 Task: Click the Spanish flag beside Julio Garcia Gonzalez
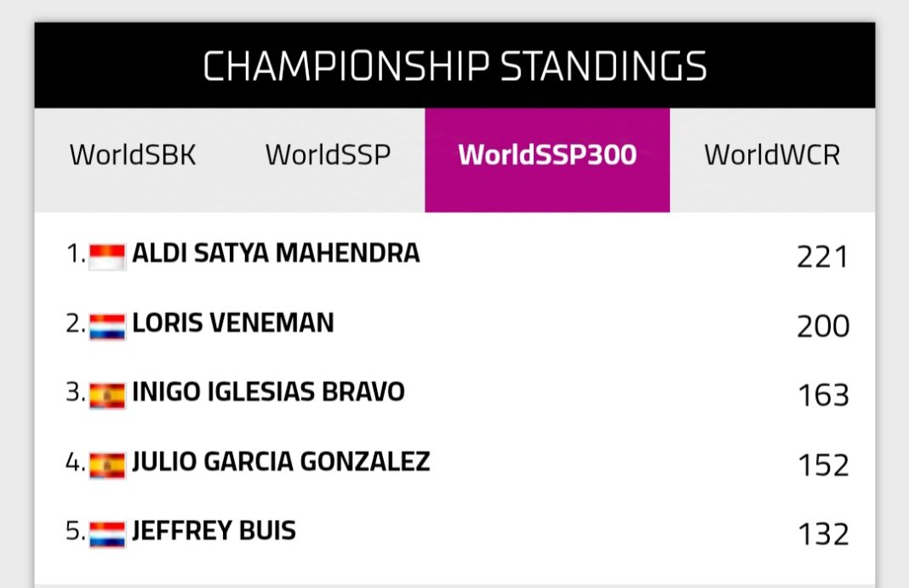[107, 465]
